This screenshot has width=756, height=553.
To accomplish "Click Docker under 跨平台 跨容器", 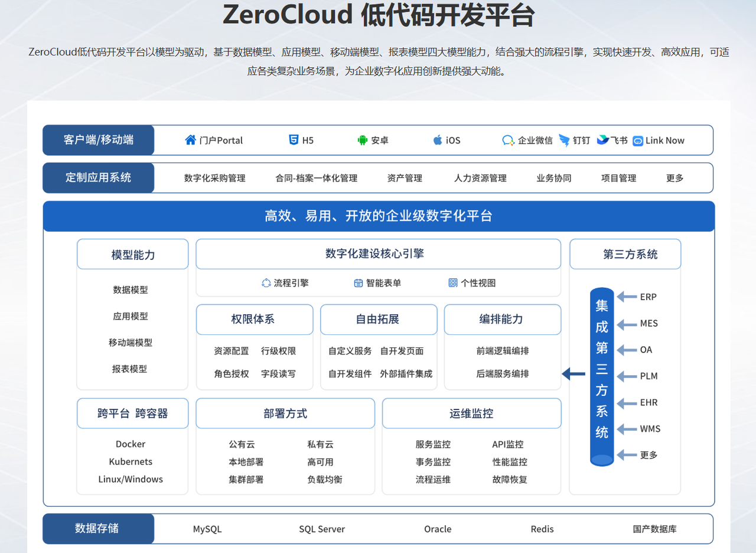I will point(131,444).
